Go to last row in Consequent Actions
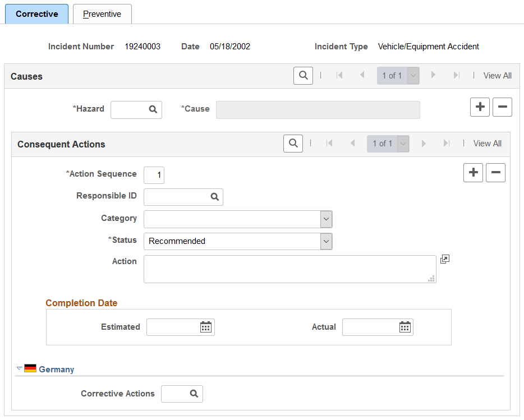Image resolution: width=524 pixels, height=420 pixels. tap(446, 144)
